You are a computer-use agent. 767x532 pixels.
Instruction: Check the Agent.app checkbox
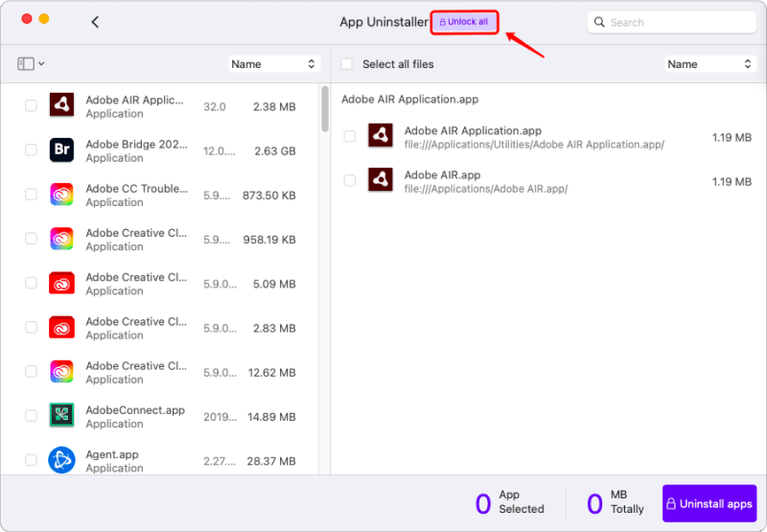click(31, 460)
